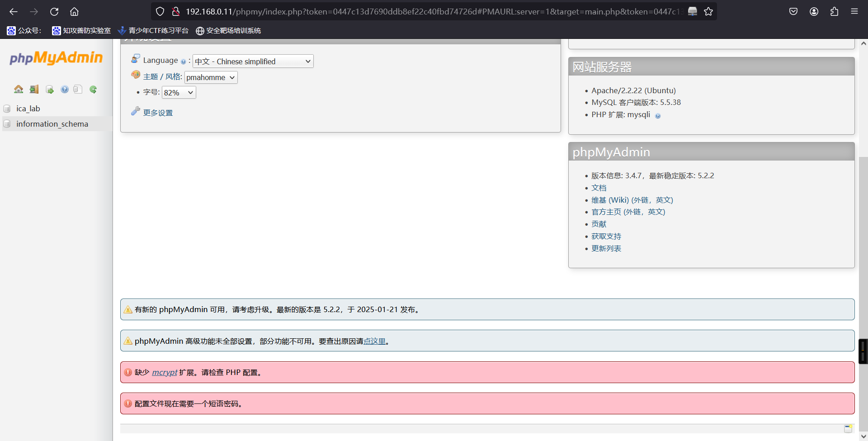Click the database cylinder icon beside information_schema

click(7, 124)
